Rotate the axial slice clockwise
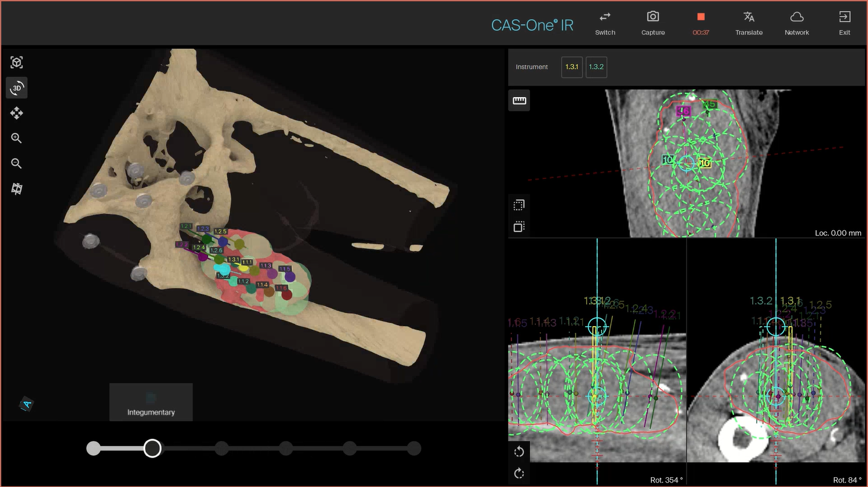 pyautogui.click(x=519, y=473)
